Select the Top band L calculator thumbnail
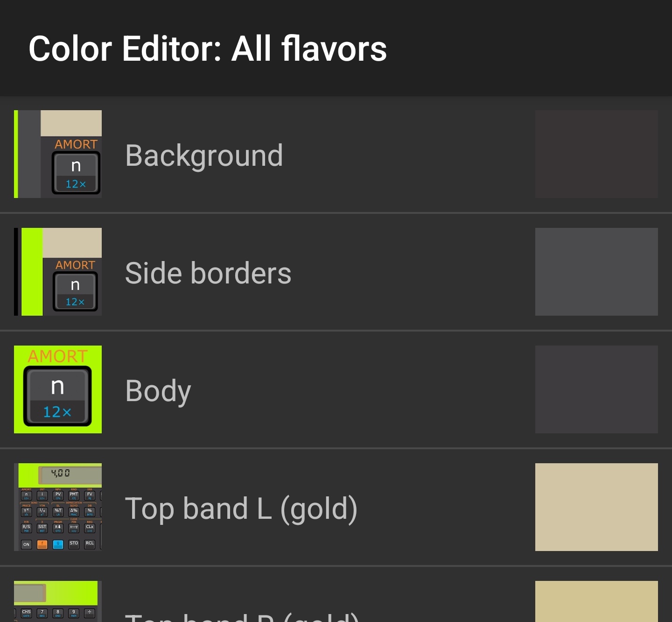 click(x=58, y=507)
